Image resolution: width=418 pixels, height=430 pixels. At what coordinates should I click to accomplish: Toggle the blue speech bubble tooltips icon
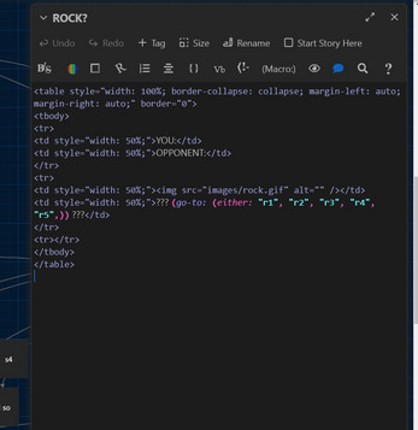[338, 69]
